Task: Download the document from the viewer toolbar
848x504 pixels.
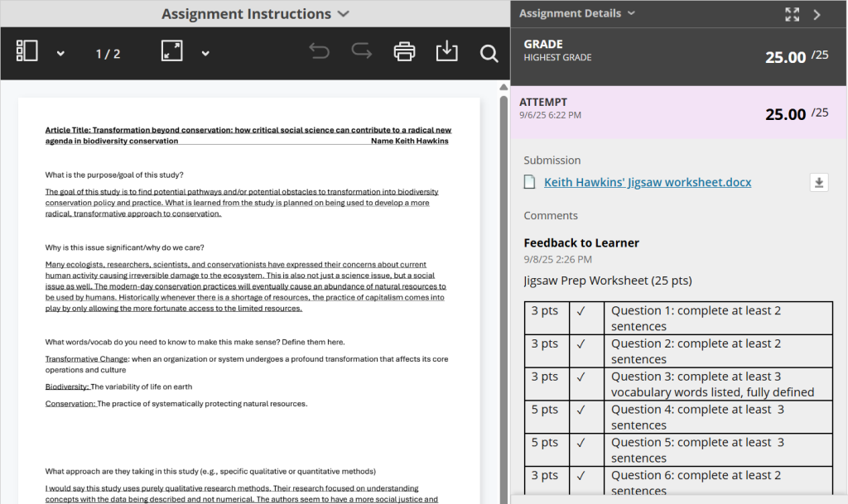Action: click(x=446, y=52)
